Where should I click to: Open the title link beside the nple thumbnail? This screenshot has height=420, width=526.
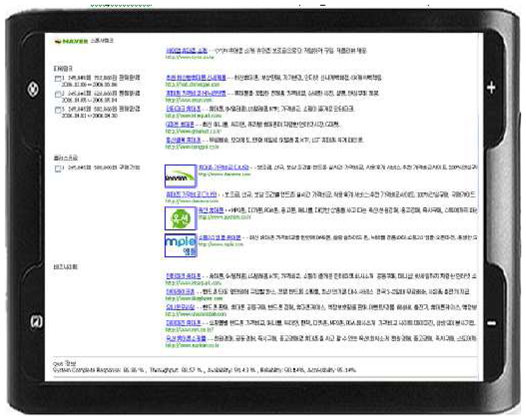click(x=220, y=238)
